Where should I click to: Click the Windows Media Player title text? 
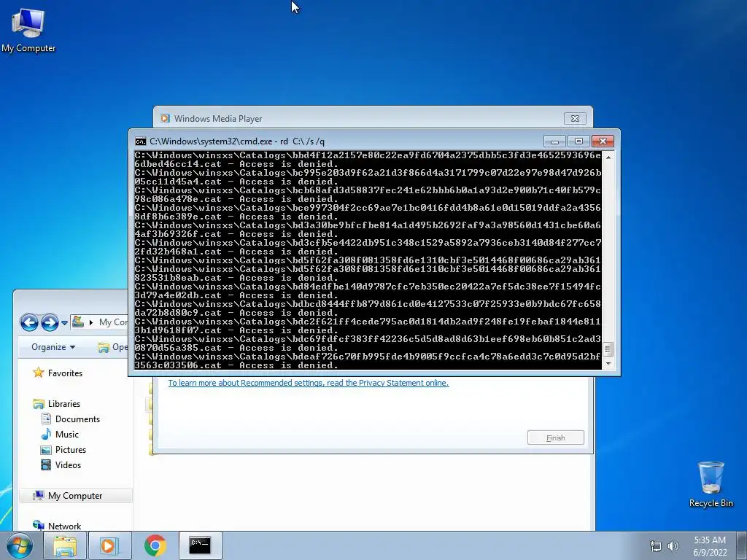coord(217,119)
